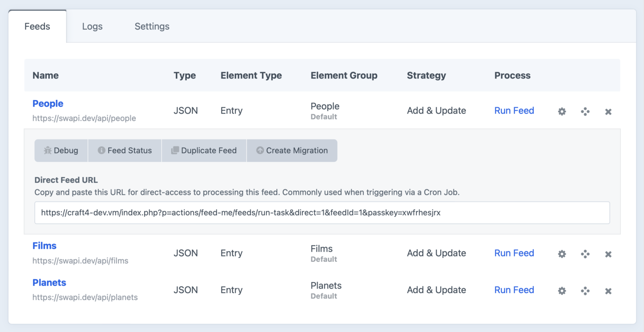Click the Direct Feed URL input field
This screenshot has width=644, height=332.
click(322, 213)
